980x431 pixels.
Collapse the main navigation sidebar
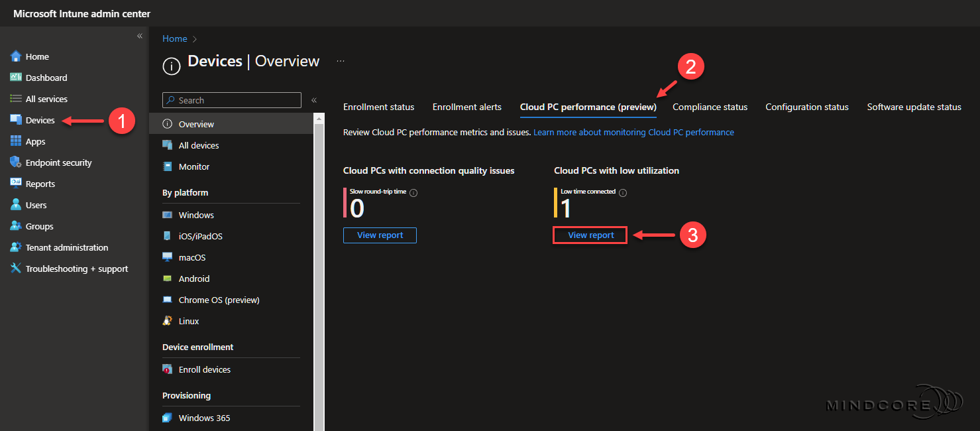pyautogui.click(x=139, y=35)
